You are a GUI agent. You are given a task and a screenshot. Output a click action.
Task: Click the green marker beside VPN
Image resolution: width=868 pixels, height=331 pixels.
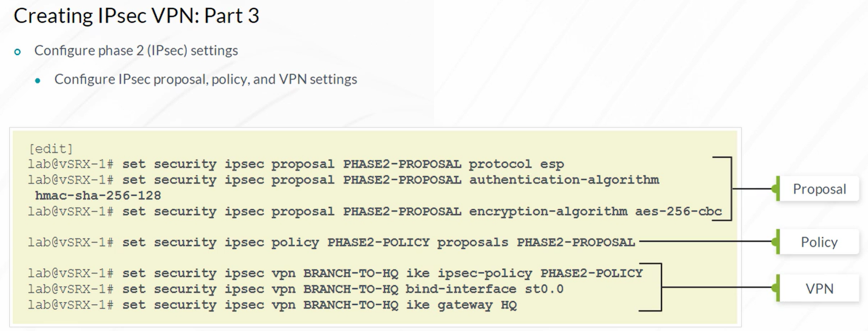pyautogui.click(x=776, y=288)
